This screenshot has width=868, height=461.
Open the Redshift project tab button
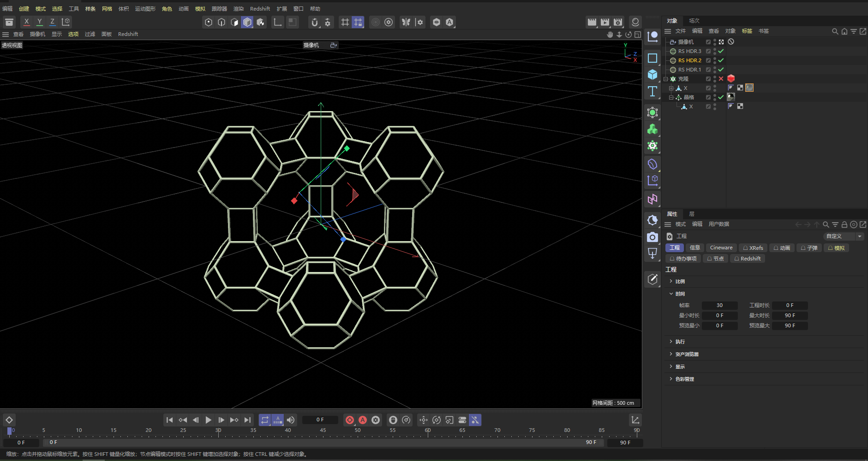748,259
